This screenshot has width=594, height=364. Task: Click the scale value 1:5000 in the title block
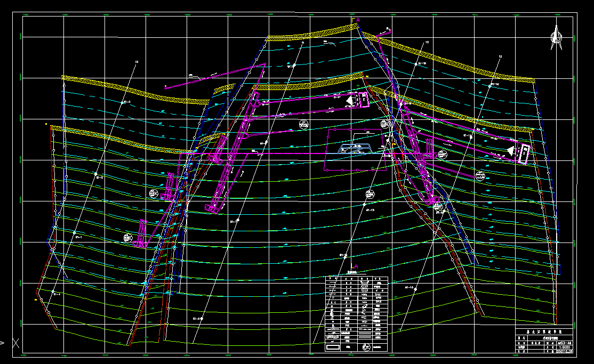[565, 347]
